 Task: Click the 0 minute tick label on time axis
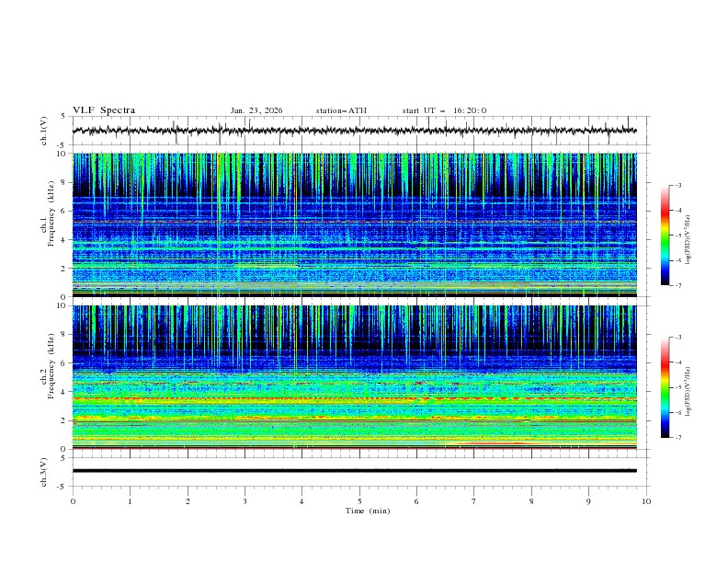[x=73, y=501]
